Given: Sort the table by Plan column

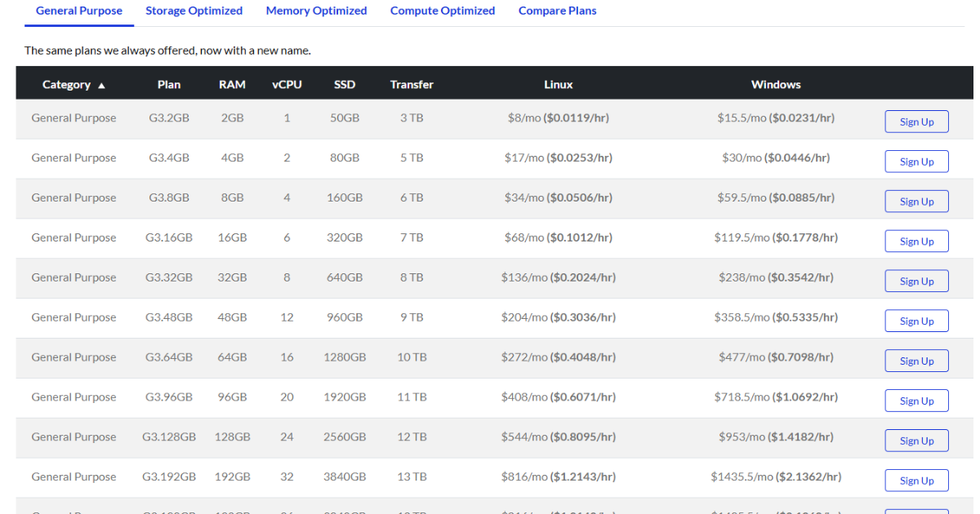Looking at the screenshot, I should (169, 84).
